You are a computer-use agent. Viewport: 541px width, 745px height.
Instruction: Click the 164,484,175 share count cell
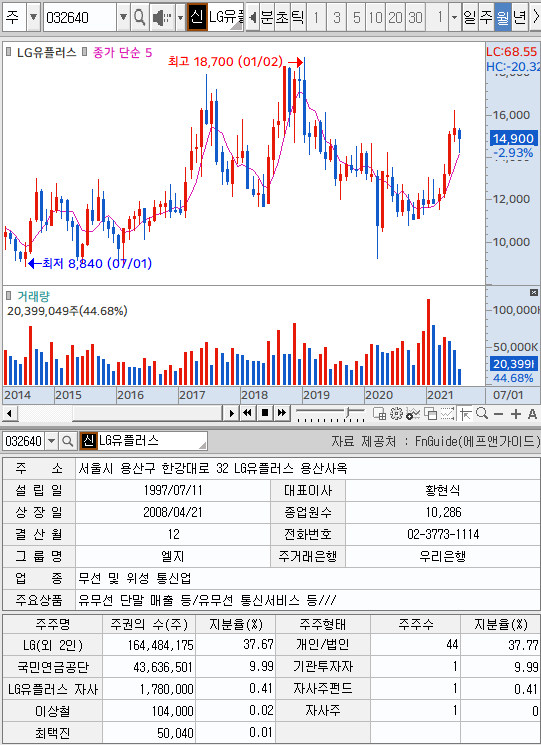pos(149,645)
